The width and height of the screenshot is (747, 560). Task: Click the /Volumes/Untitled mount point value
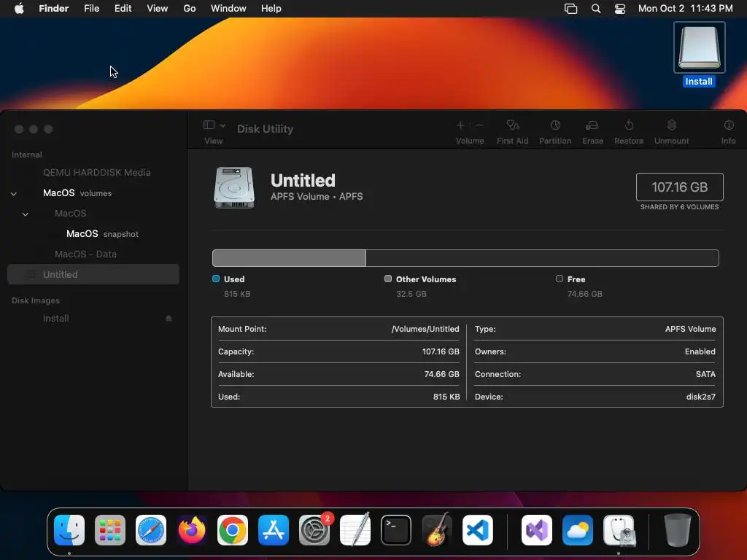(x=425, y=329)
